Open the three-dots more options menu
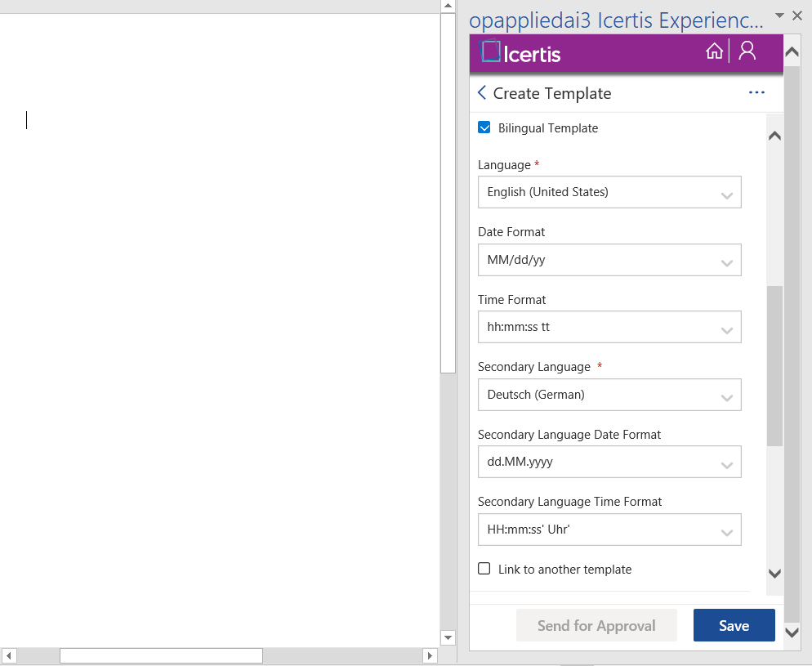Screen dimensions: 812x666 tap(756, 93)
